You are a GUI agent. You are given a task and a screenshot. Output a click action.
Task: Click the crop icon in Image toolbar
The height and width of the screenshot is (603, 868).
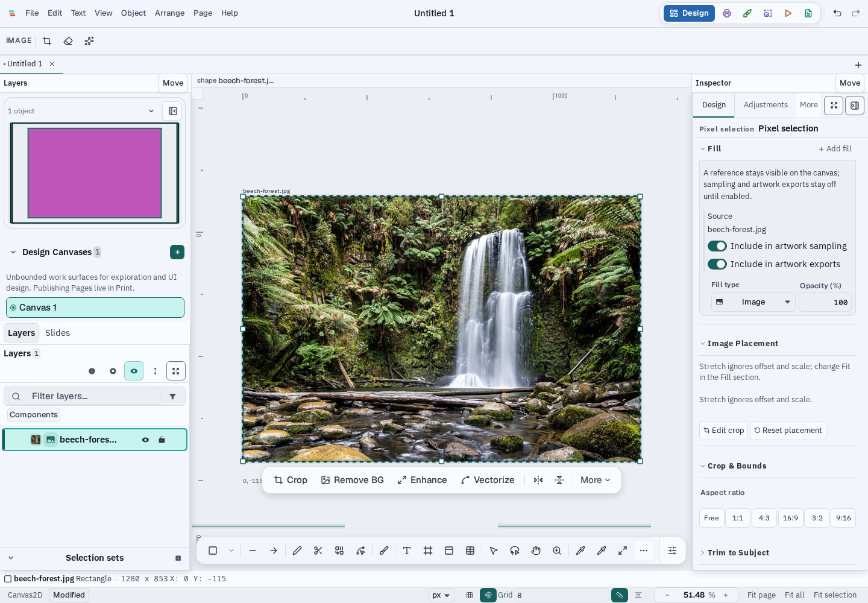click(47, 41)
